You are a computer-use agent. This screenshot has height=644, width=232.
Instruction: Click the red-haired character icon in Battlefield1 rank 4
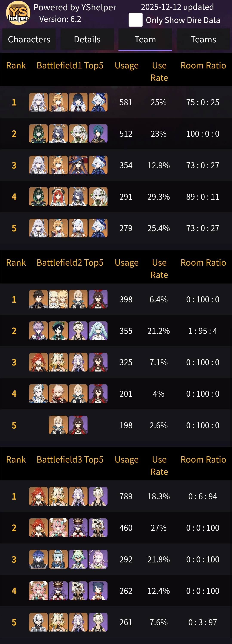(x=58, y=197)
